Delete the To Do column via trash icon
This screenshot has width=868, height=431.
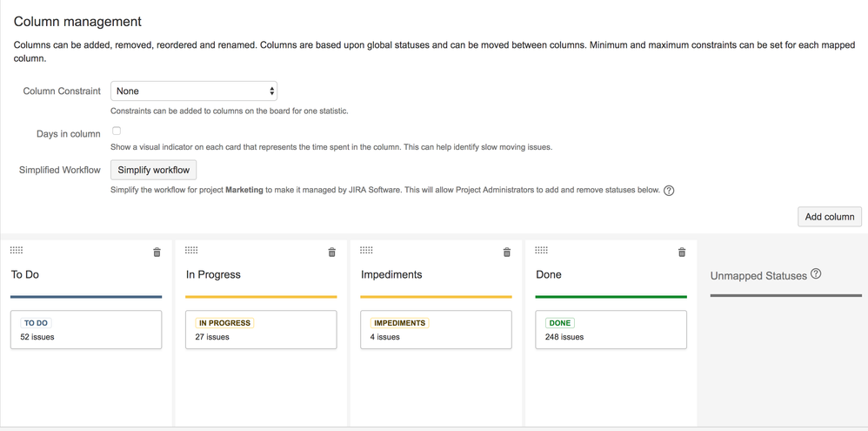pyautogui.click(x=157, y=252)
